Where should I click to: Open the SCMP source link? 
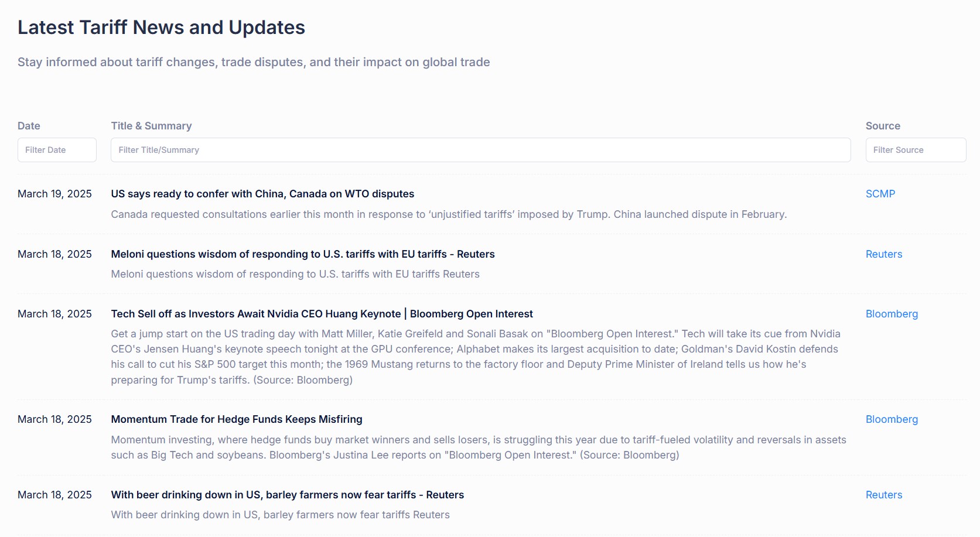(x=880, y=194)
